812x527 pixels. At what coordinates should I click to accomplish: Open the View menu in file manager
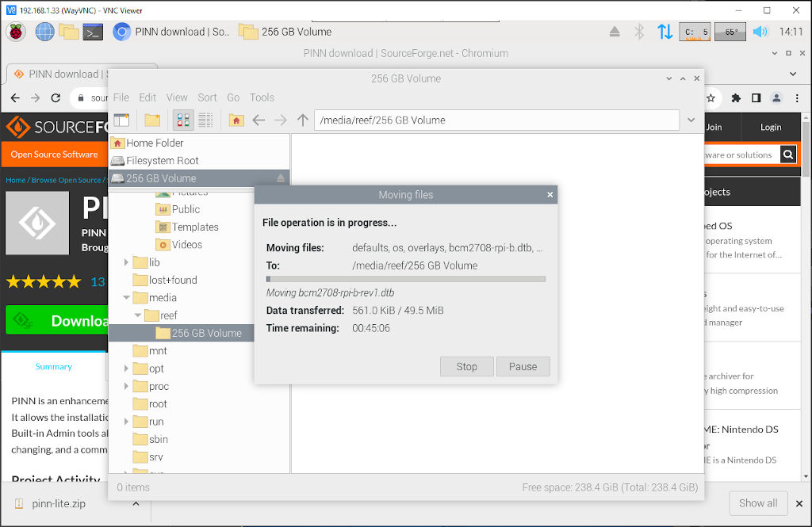(177, 97)
